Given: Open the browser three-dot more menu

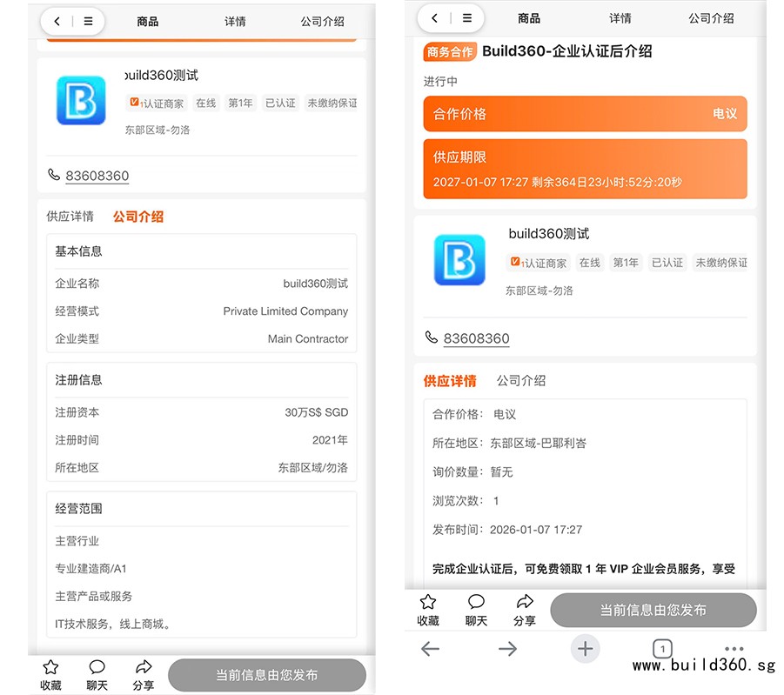Looking at the screenshot, I should point(734,648).
